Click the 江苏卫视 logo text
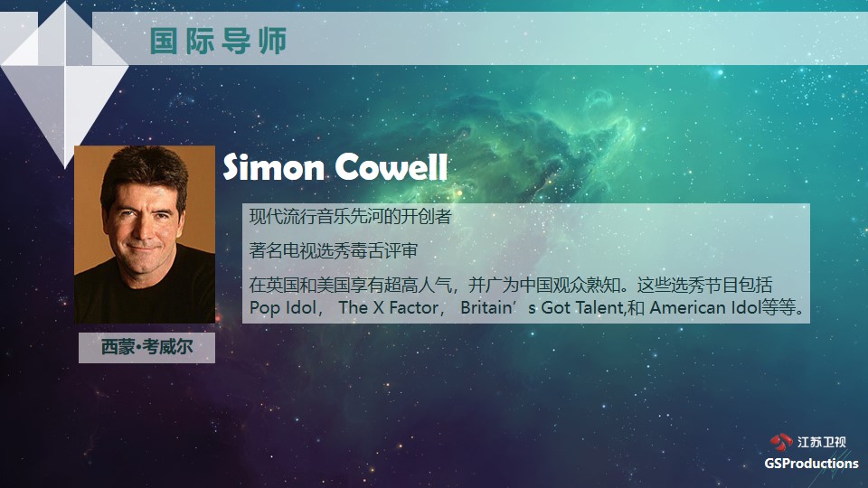 pyautogui.click(x=822, y=442)
